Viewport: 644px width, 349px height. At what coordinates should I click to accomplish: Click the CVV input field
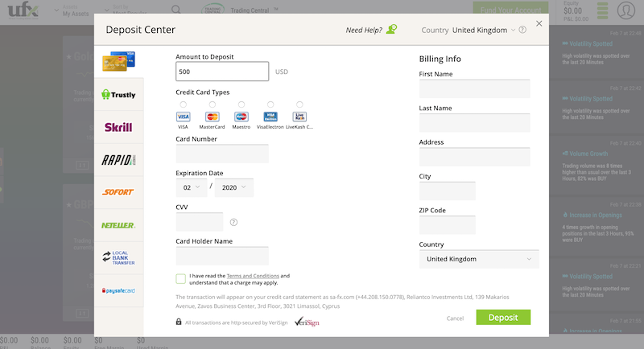(x=199, y=222)
